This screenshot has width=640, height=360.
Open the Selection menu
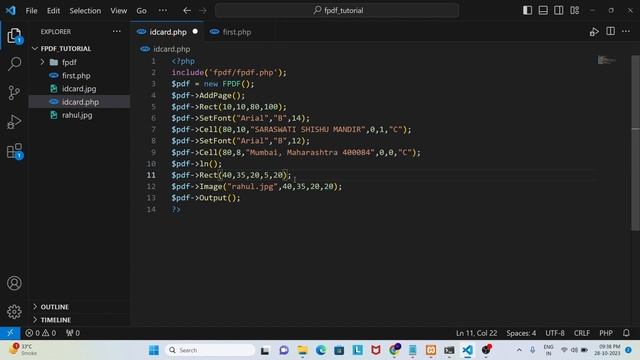point(85,11)
